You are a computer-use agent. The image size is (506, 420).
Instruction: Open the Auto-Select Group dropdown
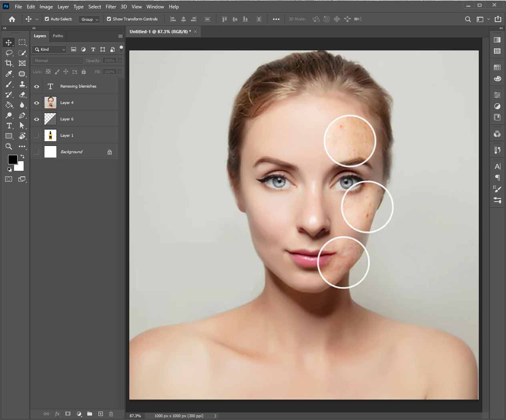[x=89, y=19]
